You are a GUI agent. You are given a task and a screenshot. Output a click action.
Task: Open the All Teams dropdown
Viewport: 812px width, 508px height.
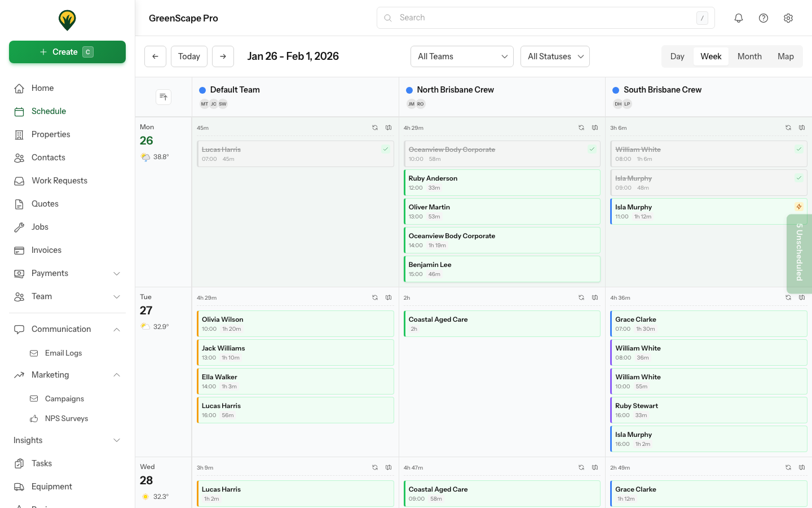point(462,56)
